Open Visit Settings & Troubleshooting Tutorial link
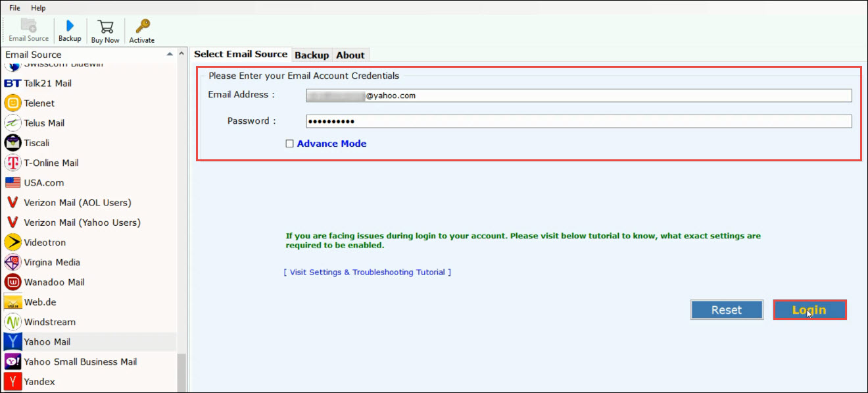868x393 pixels. (x=367, y=272)
